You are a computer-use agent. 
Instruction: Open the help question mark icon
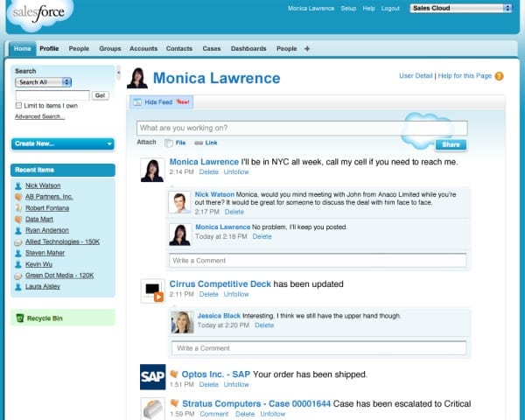point(499,76)
